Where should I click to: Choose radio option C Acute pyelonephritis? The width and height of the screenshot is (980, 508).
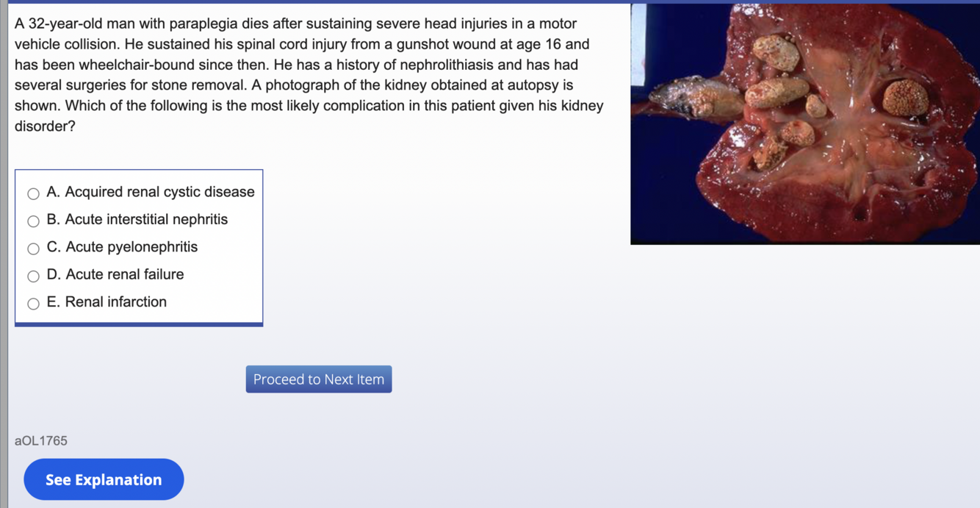point(33,248)
